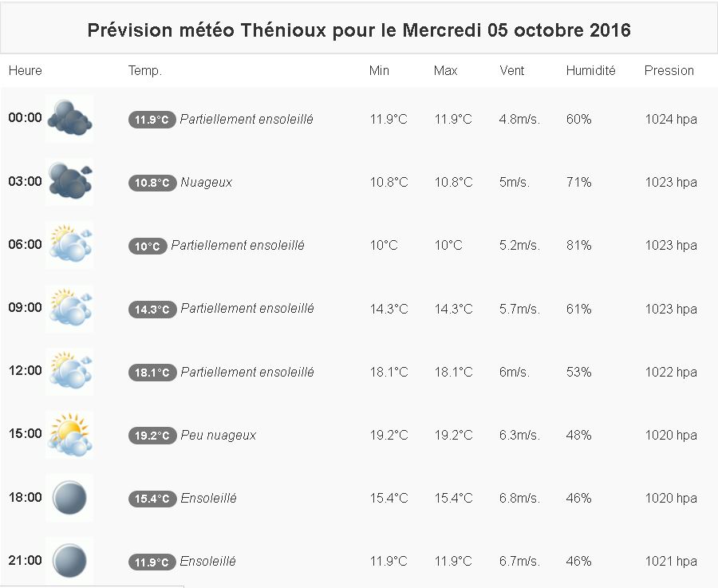The image size is (718, 588).
Task: Click the 09:00 partly sunny icon
Action: pyautogui.click(x=69, y=308)
